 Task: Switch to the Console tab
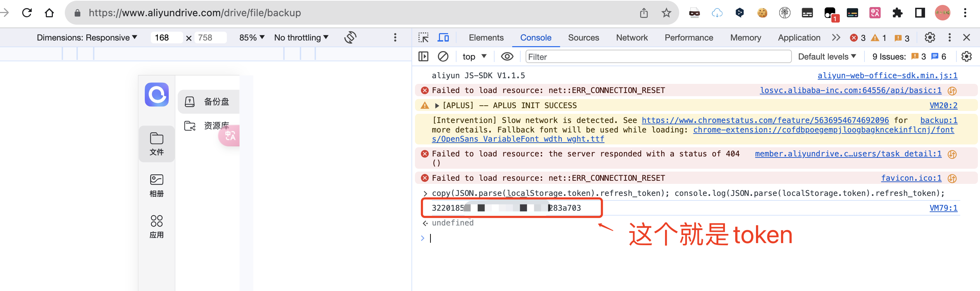click(x=536, y=38)
